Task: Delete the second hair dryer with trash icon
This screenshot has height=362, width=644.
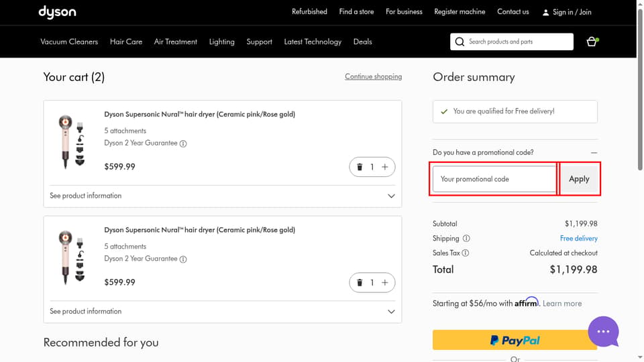Action: (360, 283)
